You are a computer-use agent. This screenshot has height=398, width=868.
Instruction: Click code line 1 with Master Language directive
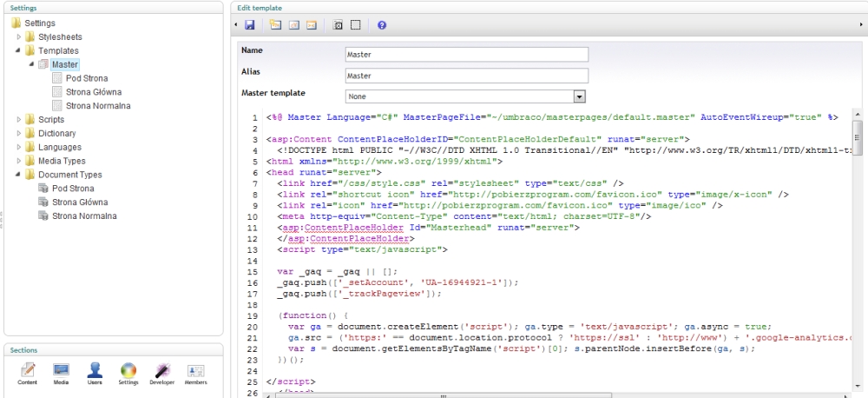pos(552,117)
